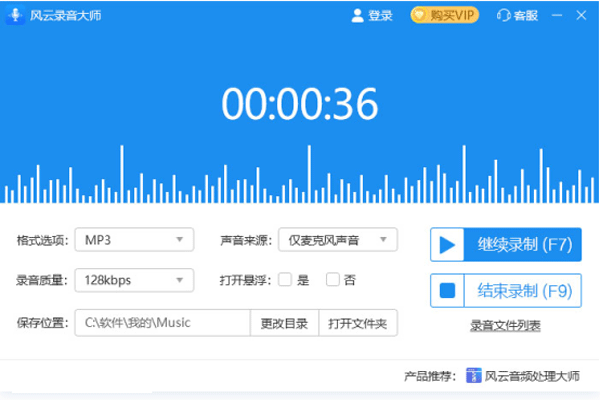Click the heart icon on 购买VIP badge
The width and height of the screenshot is (600, 400).
tap(421, 15)
